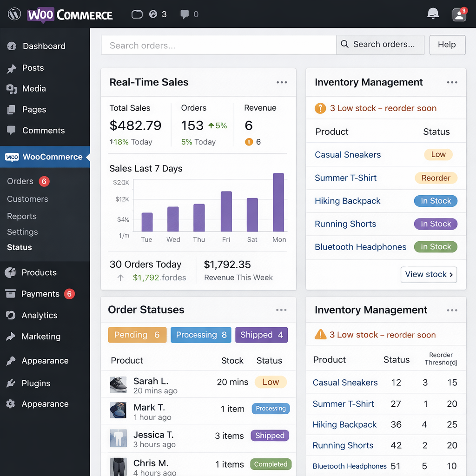Open top Inventory Management ellipsis menu

pos(452,82)
